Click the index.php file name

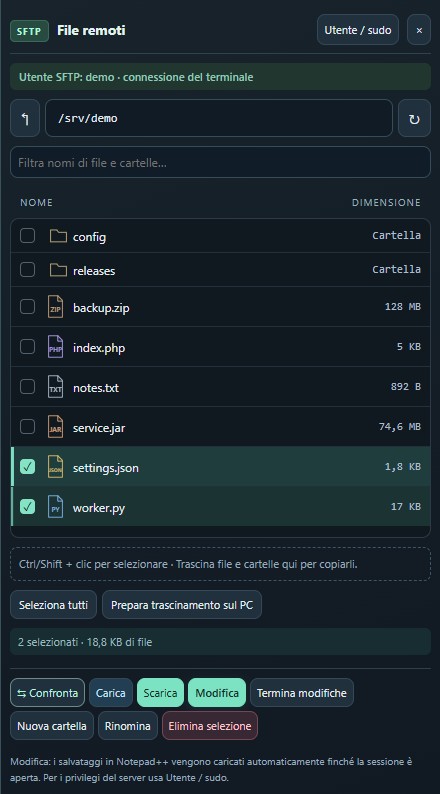point(99,347)
